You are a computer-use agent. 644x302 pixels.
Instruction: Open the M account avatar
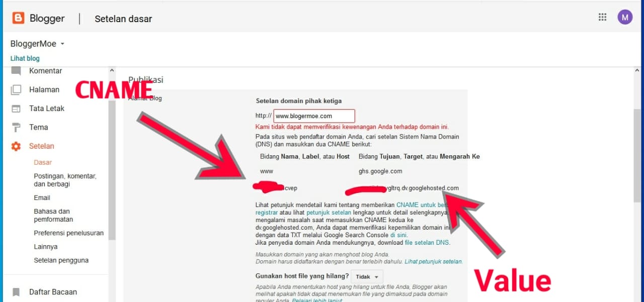(625, 17)
